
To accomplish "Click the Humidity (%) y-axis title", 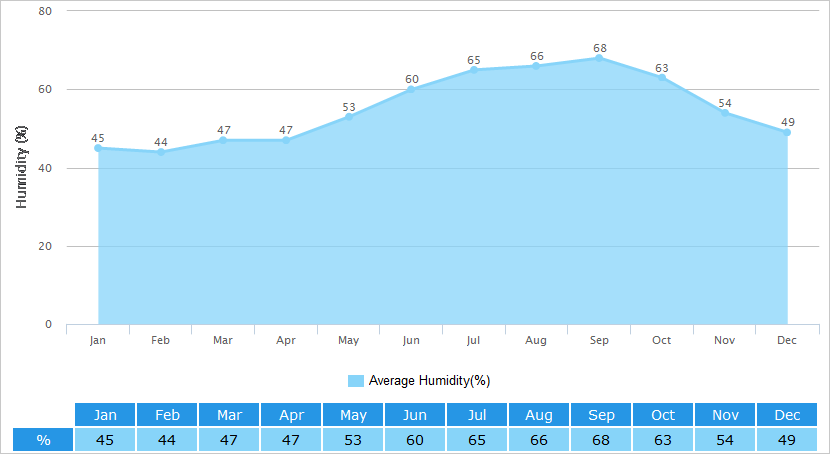I will pyautogui.click(x=21, y=167).
